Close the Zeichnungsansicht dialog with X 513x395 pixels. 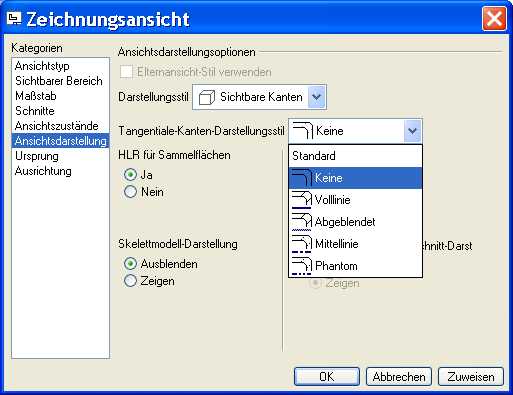pos(494,19)
